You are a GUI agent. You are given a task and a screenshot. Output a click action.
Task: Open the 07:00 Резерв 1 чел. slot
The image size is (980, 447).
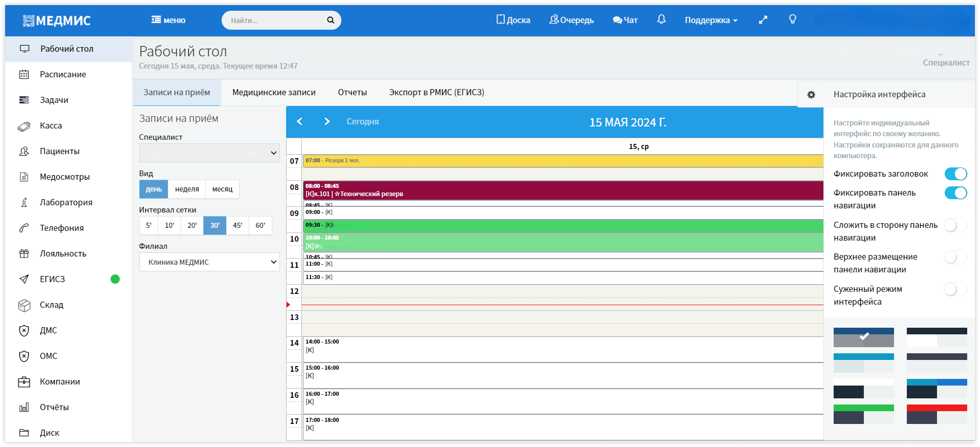pyautogui.click(x=563, y=161)
